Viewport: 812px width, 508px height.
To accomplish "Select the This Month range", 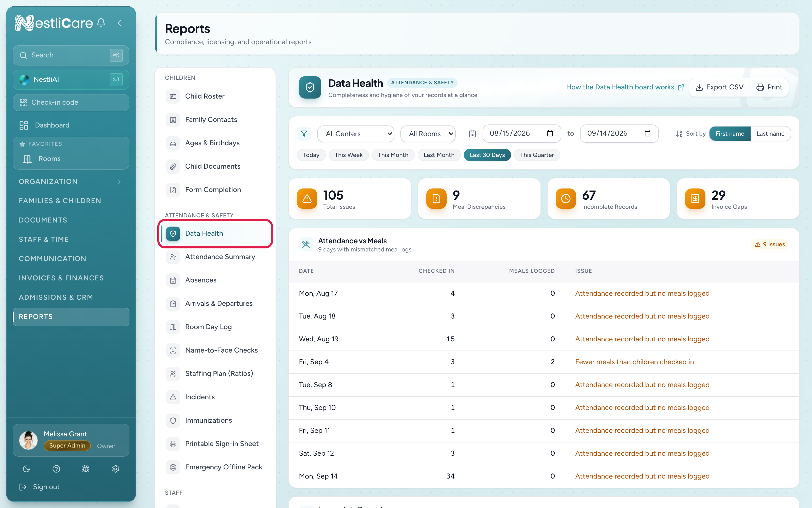I will click(393, 155).
